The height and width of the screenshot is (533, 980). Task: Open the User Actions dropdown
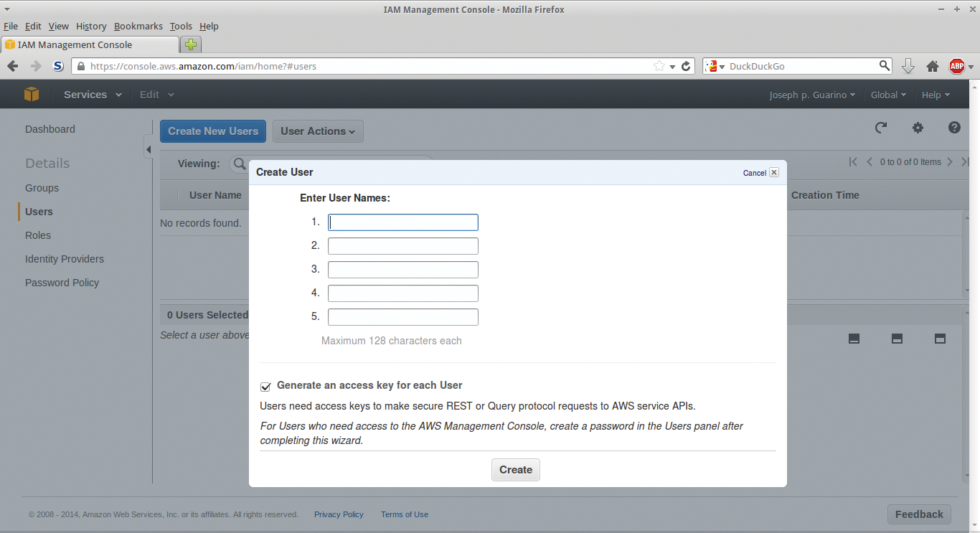coord(318,131)
